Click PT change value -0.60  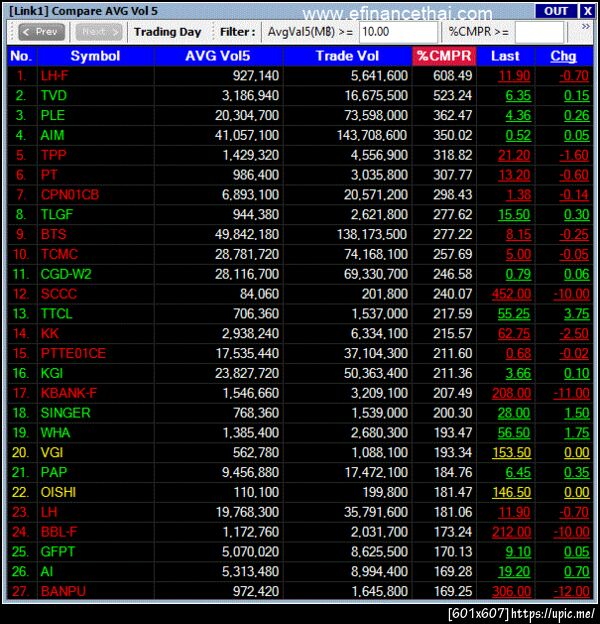click(574, 175)
